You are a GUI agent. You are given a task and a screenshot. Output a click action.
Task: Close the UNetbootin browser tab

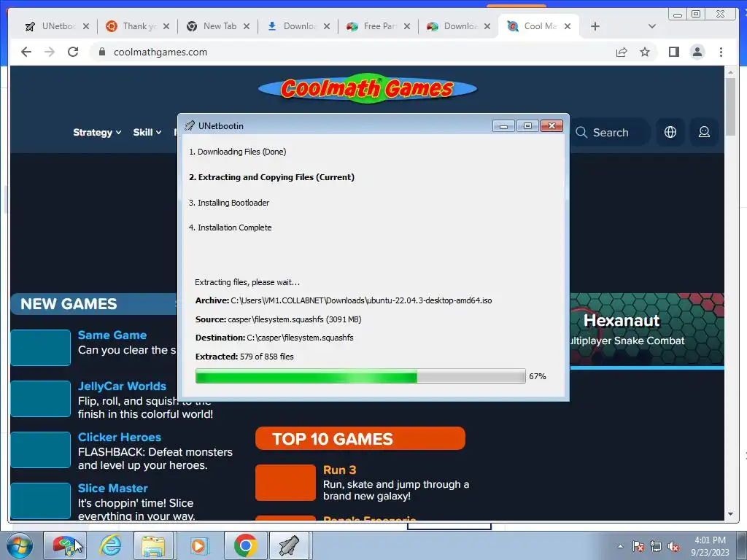tap(86, 26)
